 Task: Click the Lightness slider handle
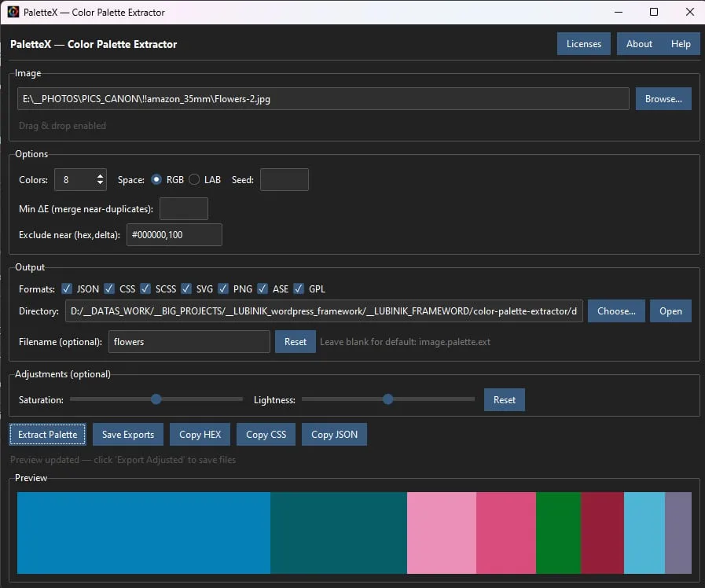387,399
